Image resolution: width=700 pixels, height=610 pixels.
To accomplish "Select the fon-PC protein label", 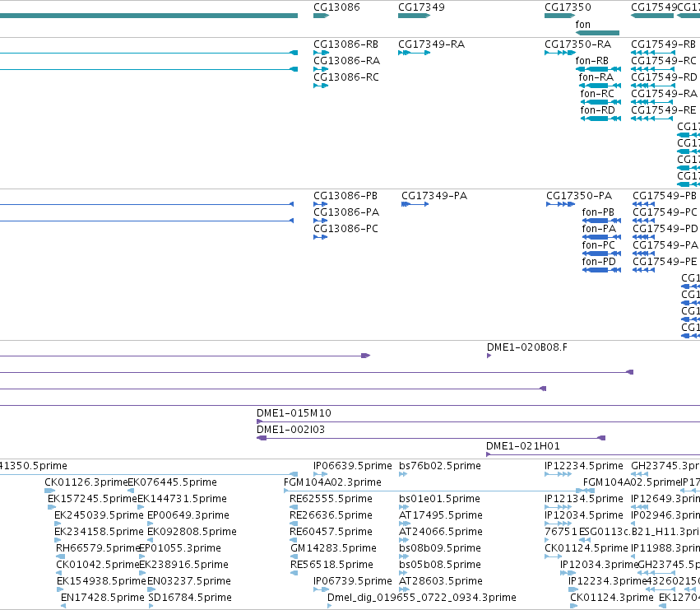I will 599,245.
